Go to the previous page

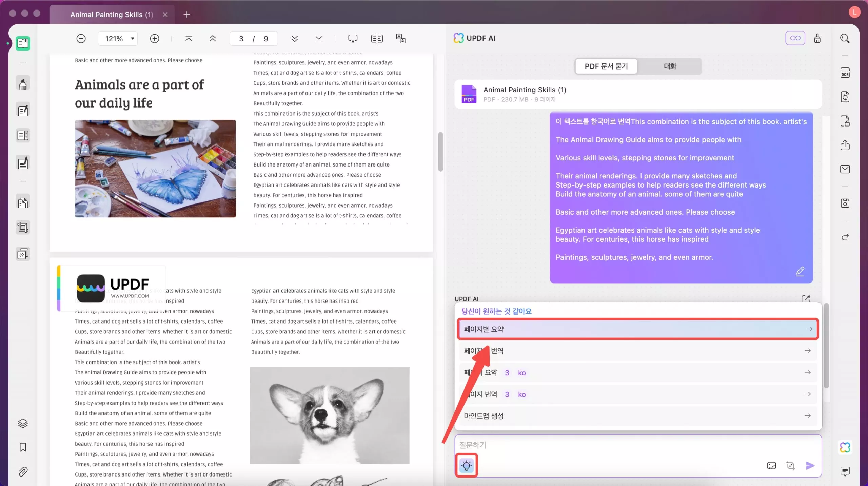(x=213, y=39)
